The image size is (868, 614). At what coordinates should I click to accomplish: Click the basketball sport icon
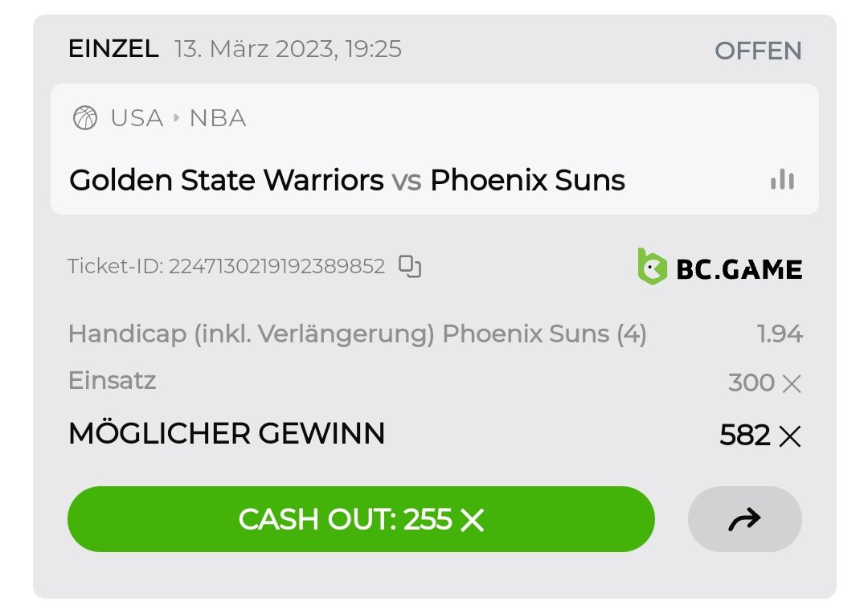pos(84,118)
